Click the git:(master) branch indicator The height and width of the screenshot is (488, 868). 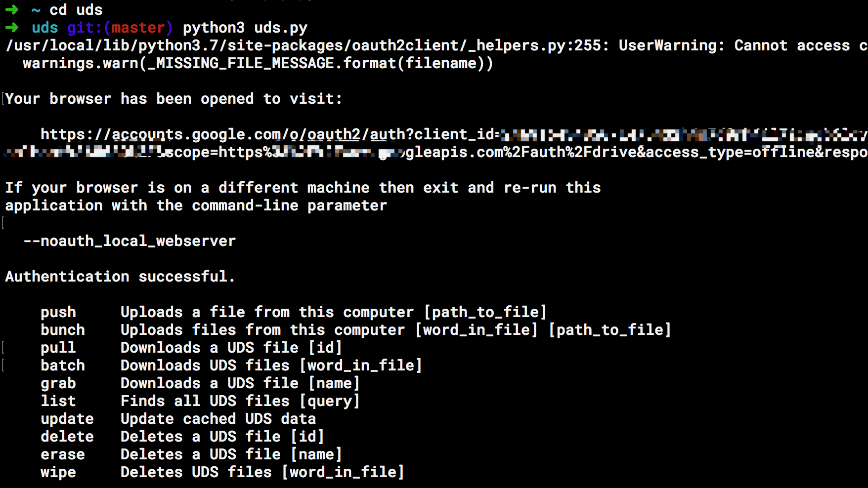[x=120, y=28]
